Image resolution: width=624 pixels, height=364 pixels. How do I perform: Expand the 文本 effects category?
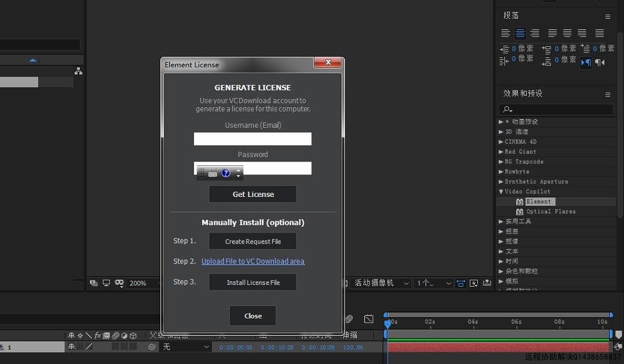(x=501, y=251)
